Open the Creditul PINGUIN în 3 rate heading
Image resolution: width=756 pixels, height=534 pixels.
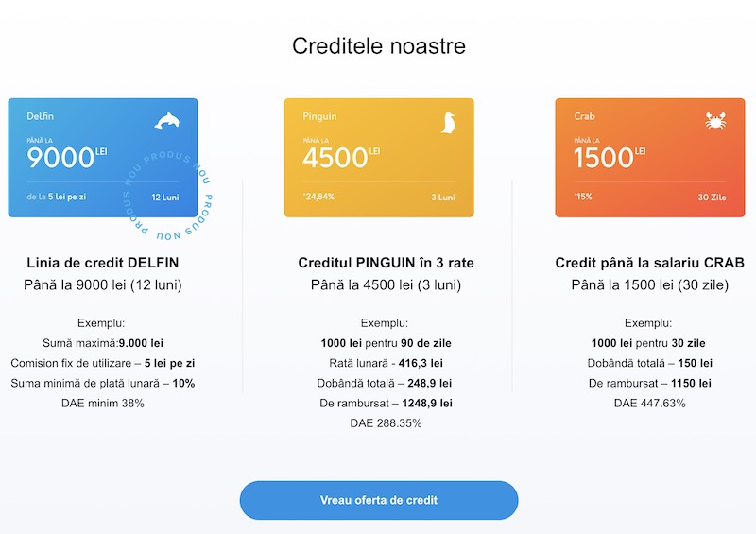tap(386, 263)
